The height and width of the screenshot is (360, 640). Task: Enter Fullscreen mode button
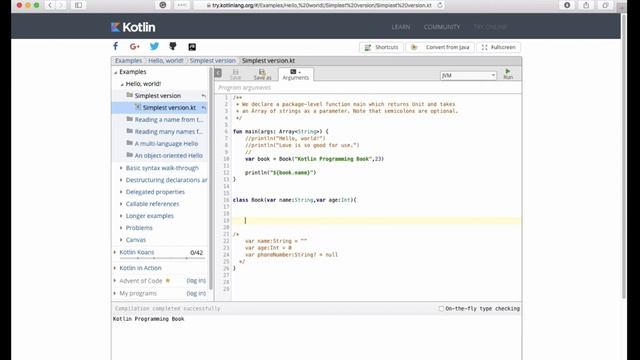tap(499, 47)
